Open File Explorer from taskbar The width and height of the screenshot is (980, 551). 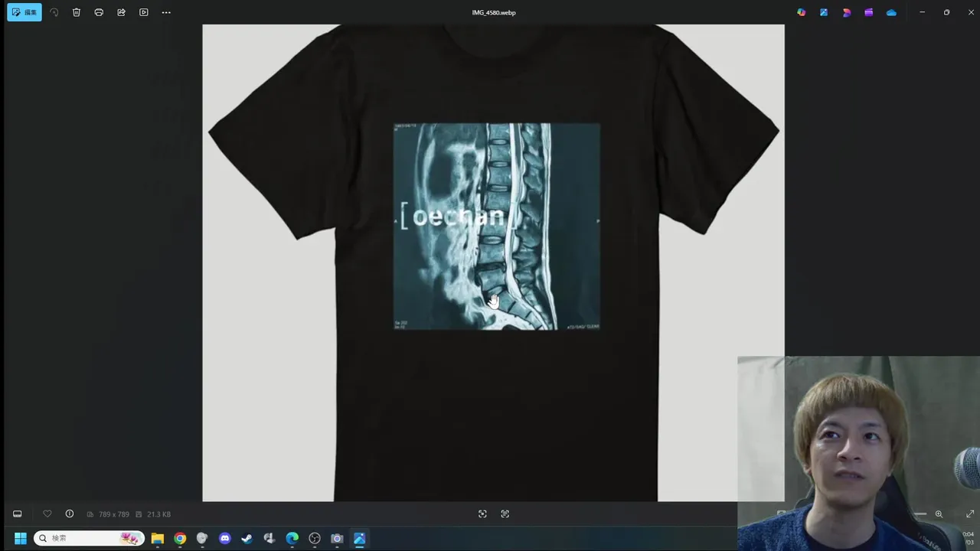(158, 539)
